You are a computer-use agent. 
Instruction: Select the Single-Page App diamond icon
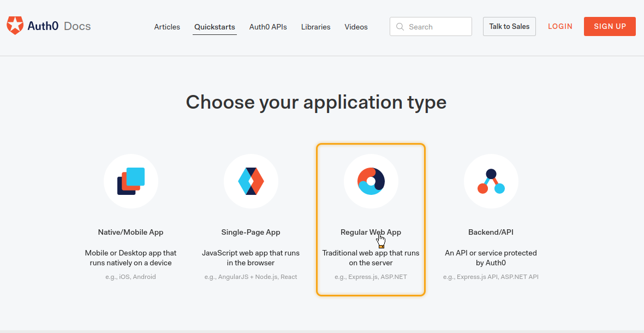coord(251,181)
